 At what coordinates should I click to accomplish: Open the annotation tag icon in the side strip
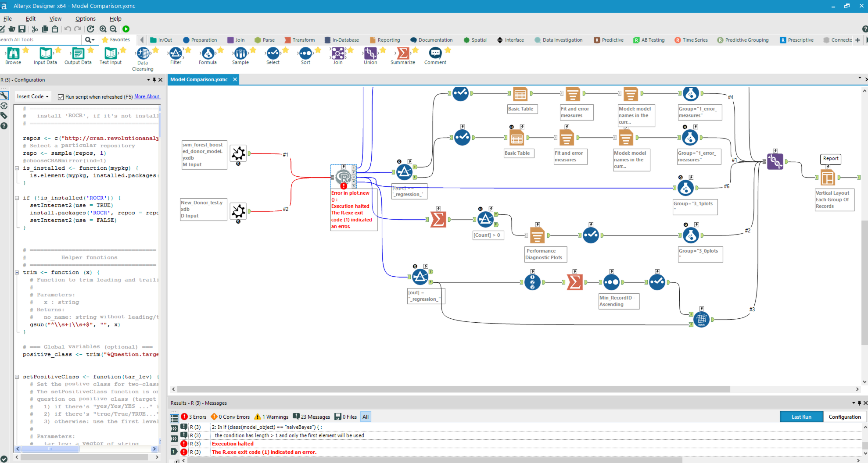tap(4, 116)
